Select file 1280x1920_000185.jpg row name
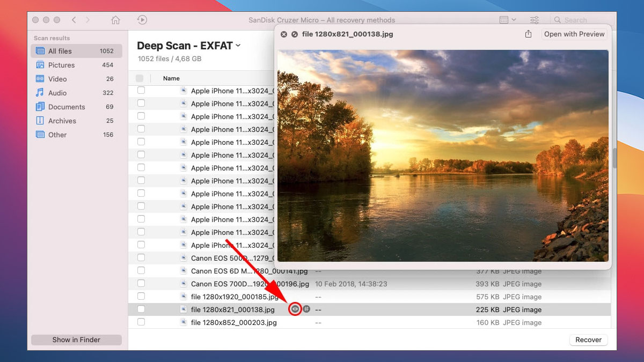644x362 pixels. [235, 297]
